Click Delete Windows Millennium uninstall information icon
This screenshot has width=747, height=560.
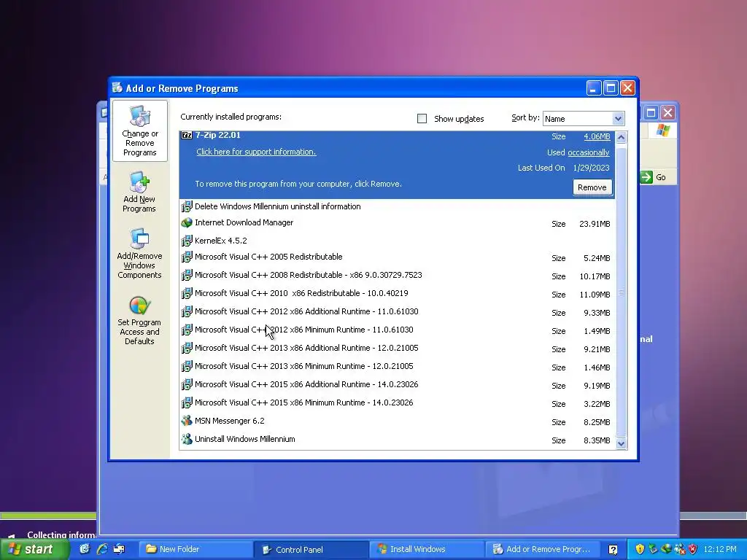click(187, 206)
